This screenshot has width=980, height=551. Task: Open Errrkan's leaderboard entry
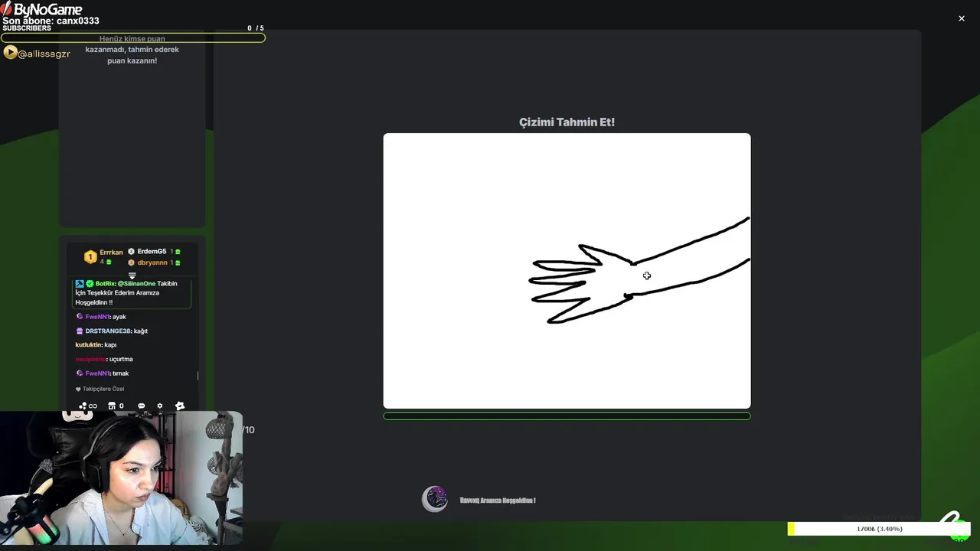click(111, 252)
